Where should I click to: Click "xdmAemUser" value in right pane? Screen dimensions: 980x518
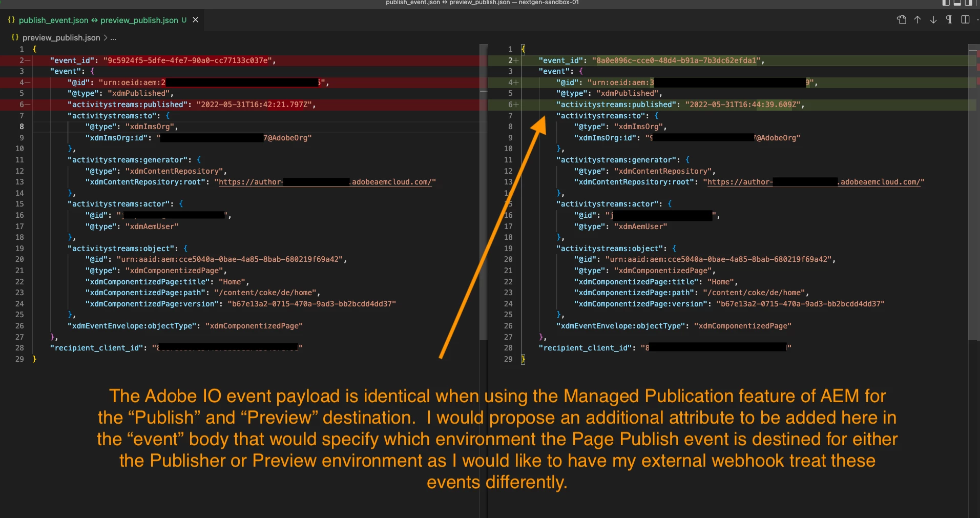(x=640, y=226)
